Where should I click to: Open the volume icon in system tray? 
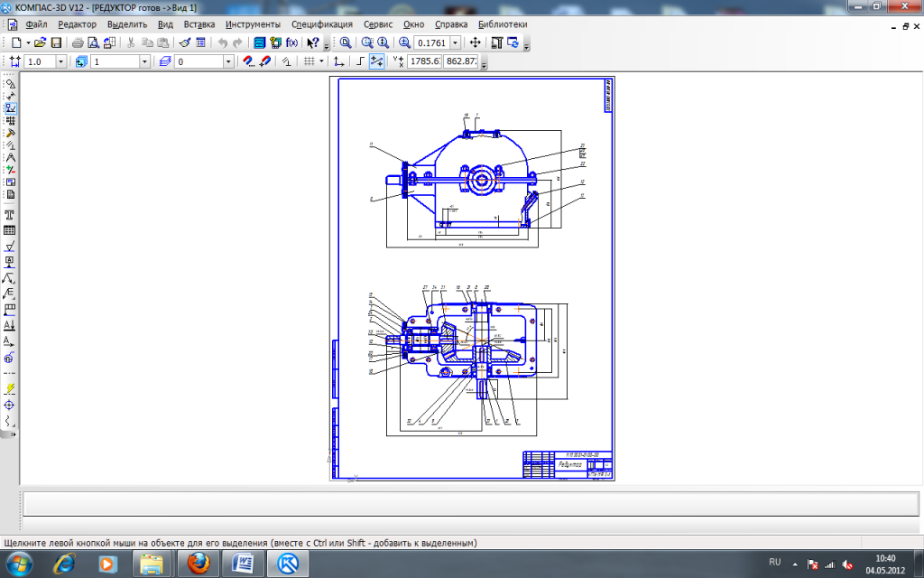(x=847, y=564)
